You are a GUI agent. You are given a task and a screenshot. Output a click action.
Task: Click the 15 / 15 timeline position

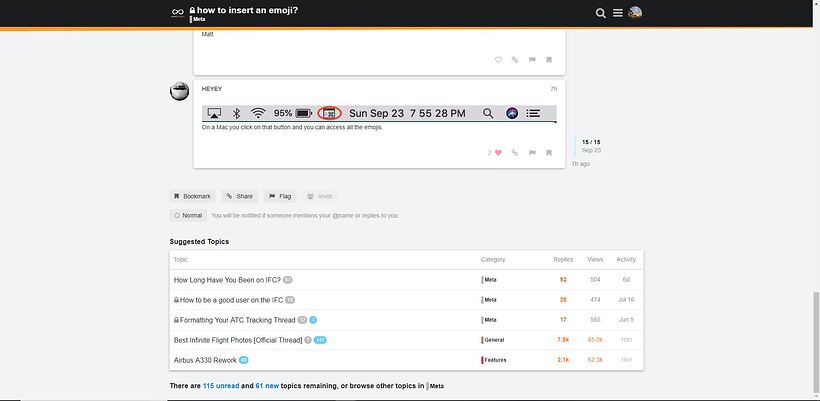click(591, 142)
